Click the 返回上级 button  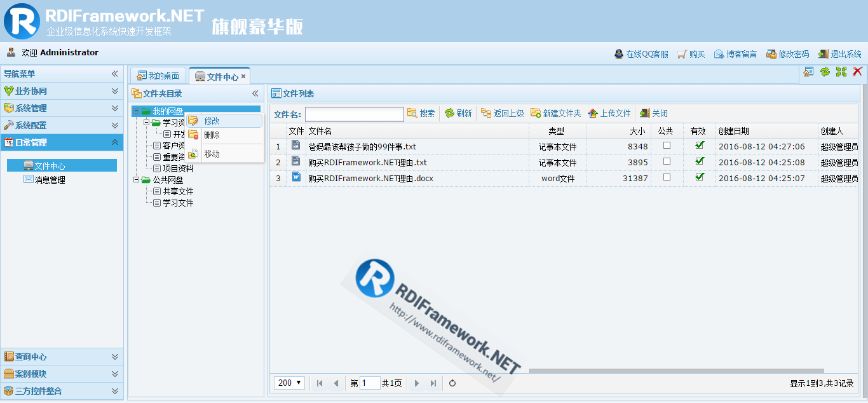[x=502, y=113]
